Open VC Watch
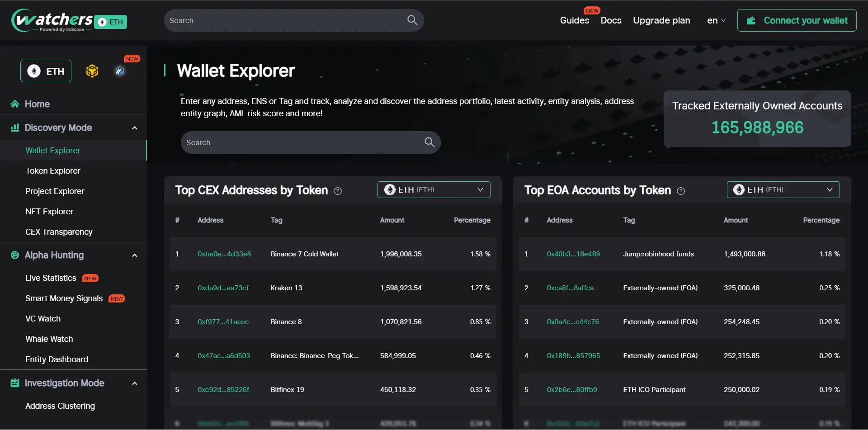The height and width of the screenshot is (430, 868). (x=43, y=319)
